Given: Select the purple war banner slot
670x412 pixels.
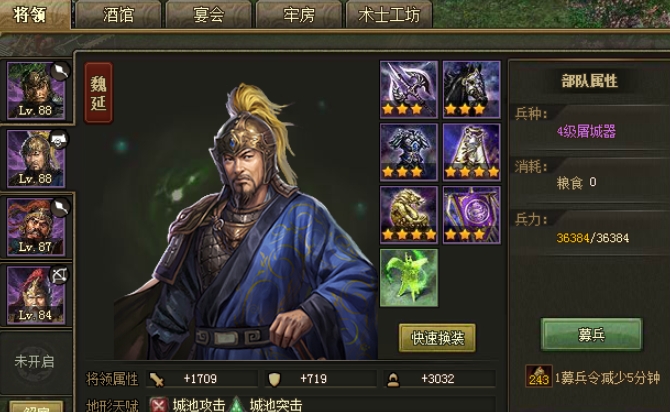Looking at the screenshot, I should click(471, 215).
